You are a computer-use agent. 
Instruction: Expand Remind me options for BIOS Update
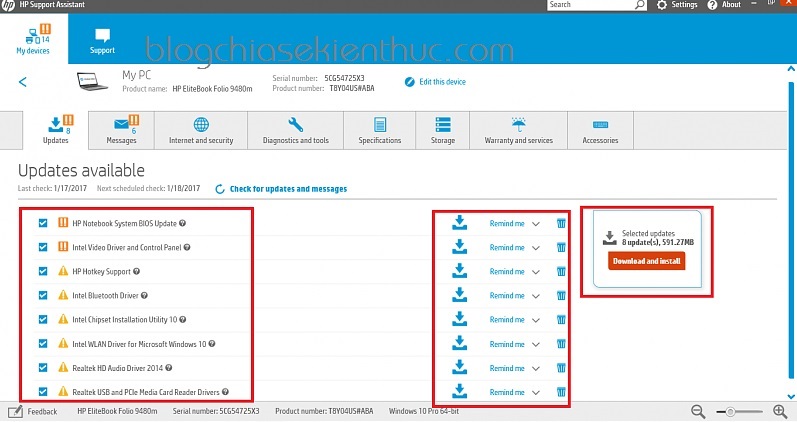point(536,224)
